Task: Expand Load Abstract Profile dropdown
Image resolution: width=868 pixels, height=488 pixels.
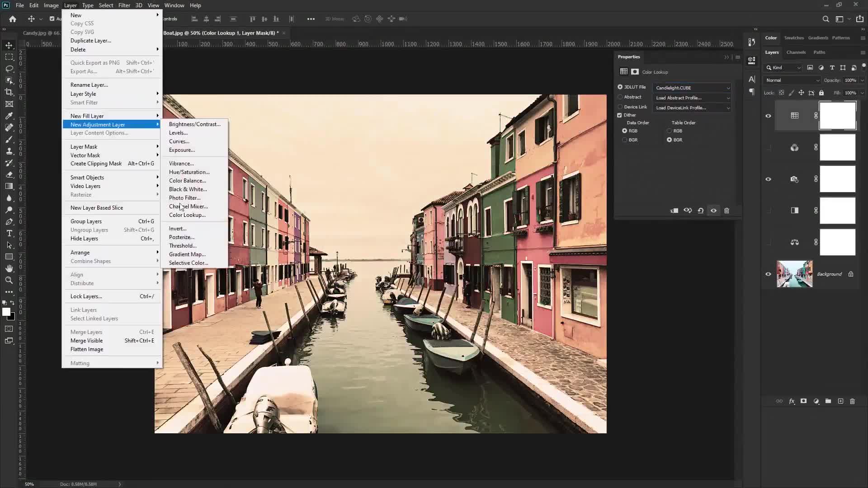Action: tap(692, 98)
